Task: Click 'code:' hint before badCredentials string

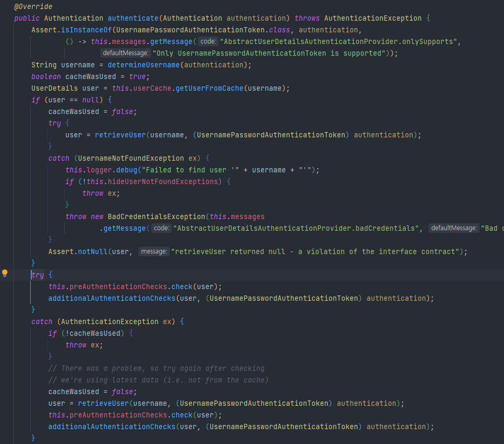Action: tap(161, 228)
